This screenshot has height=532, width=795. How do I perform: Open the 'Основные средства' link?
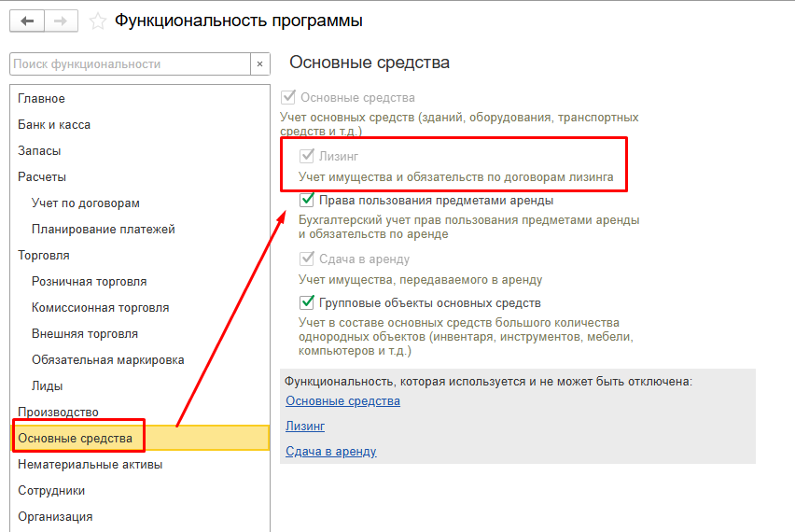(x=342, y=400)
